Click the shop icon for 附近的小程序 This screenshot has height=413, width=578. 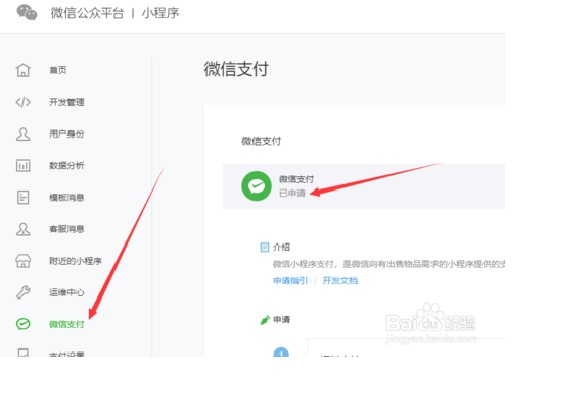tap(23, 261)
